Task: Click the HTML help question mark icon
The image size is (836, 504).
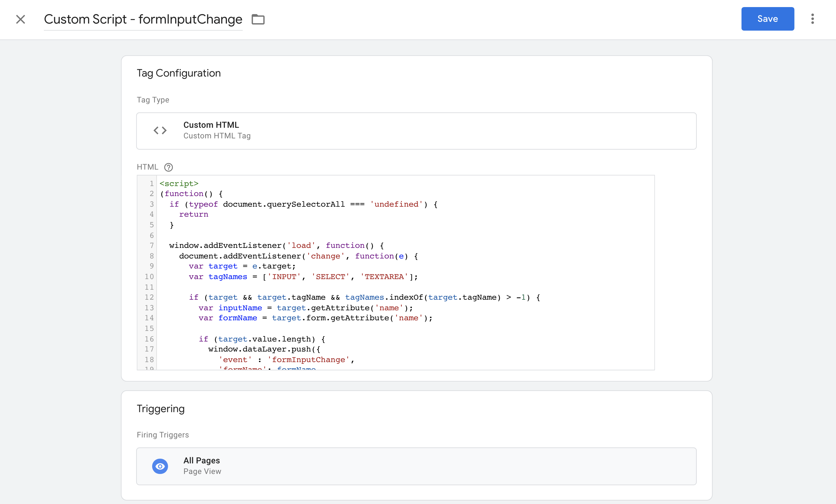Action: 168,167
